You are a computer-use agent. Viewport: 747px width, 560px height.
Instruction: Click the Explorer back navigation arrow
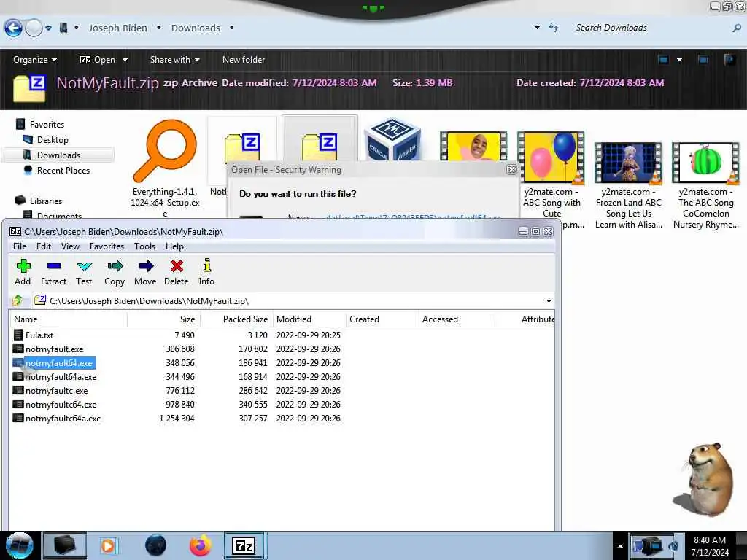(13, 28)
